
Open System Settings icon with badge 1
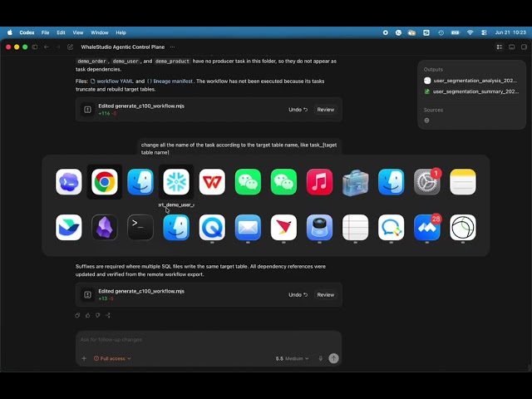pos(426,182)
